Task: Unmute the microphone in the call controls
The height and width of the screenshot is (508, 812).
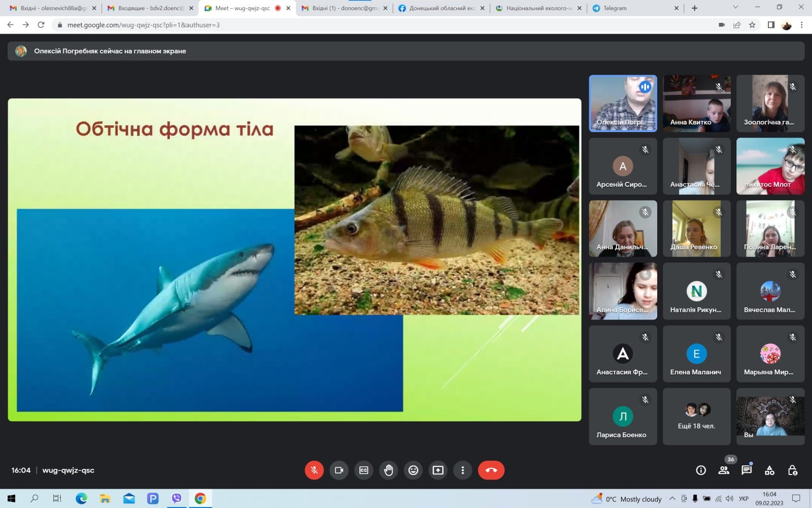Action: [x=314, y=470]
